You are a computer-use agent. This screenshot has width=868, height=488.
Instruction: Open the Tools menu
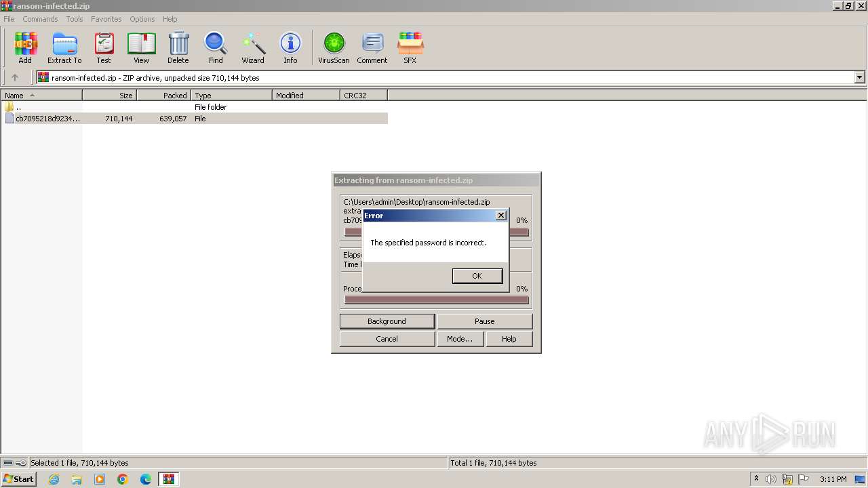pyautogui.click(x=75, y=19)
